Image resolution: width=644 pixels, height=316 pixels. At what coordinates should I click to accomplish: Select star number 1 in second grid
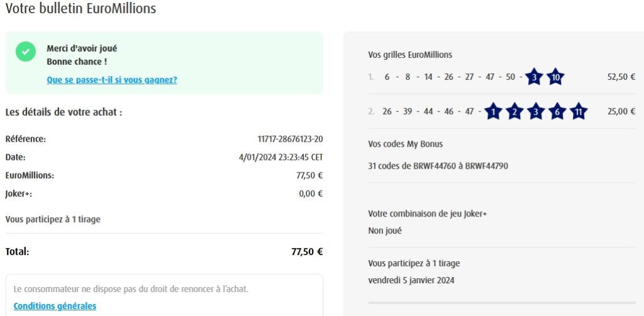[x=493, y=112]
